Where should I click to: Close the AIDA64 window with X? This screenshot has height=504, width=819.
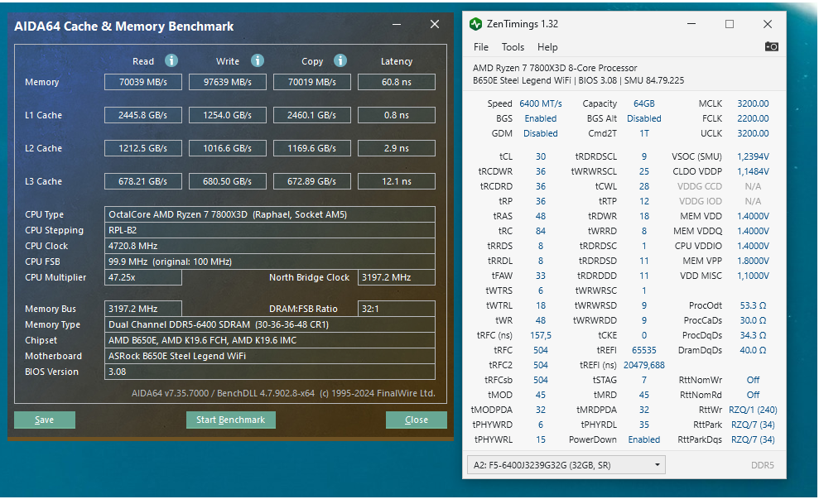[435, 25]
